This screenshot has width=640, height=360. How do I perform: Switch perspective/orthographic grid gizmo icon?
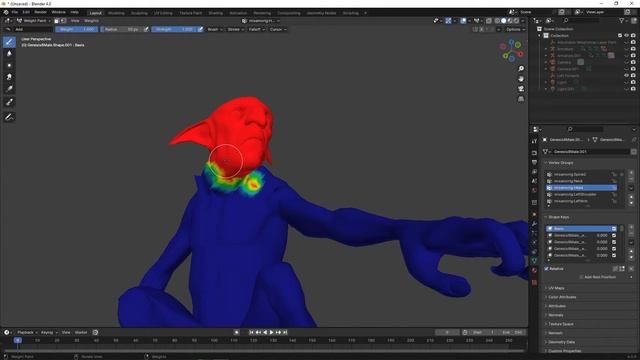click(521, 99)
